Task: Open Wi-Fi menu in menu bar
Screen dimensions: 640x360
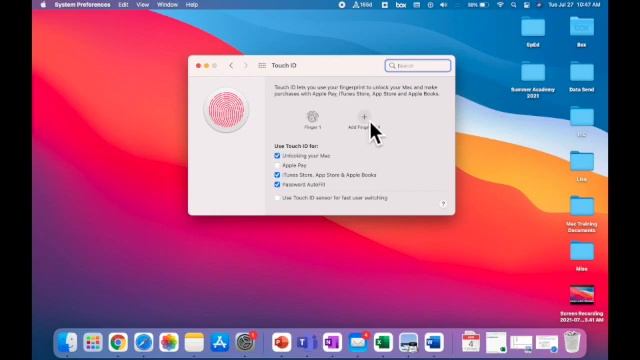Action: click(x=500, y=5)
